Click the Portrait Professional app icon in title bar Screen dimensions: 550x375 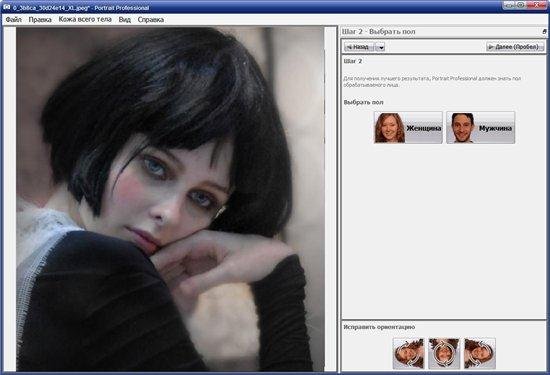(6, 7)
